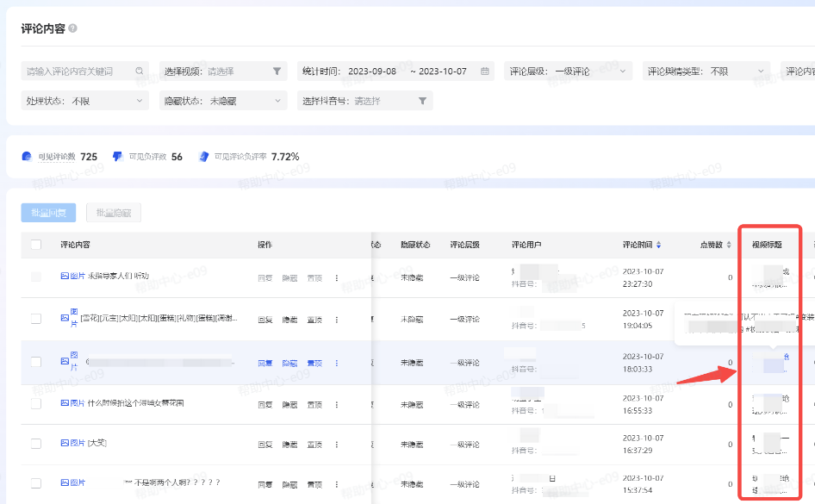This screenshot has height=504, width=815.
Task: Open more-actions dots for 18:03:33 comment
Action: click(x=336, y=364)
